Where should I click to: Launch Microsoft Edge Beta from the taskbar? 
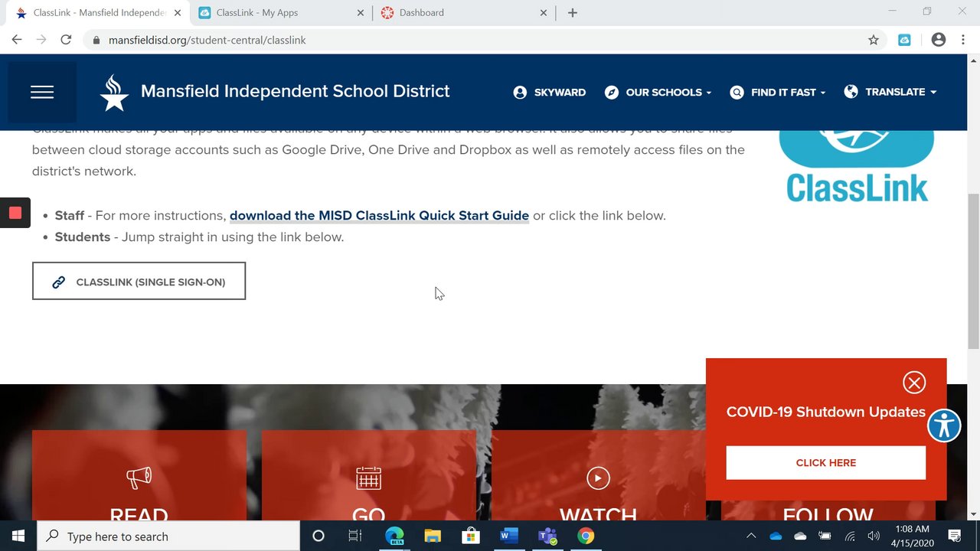[394, 536]
